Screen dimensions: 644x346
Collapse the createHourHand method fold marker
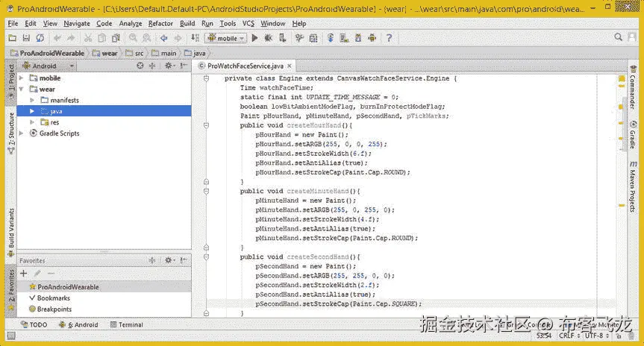click(206, 125)
